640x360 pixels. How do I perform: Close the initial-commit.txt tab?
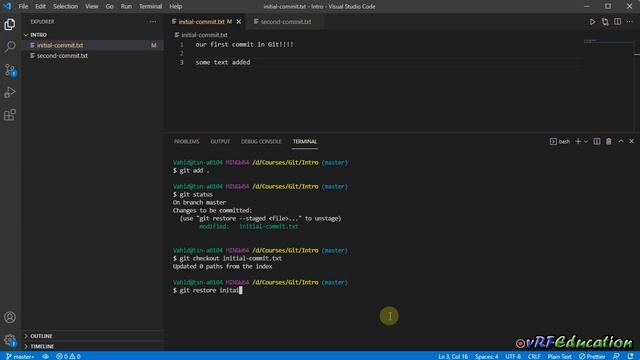(239, 22)
